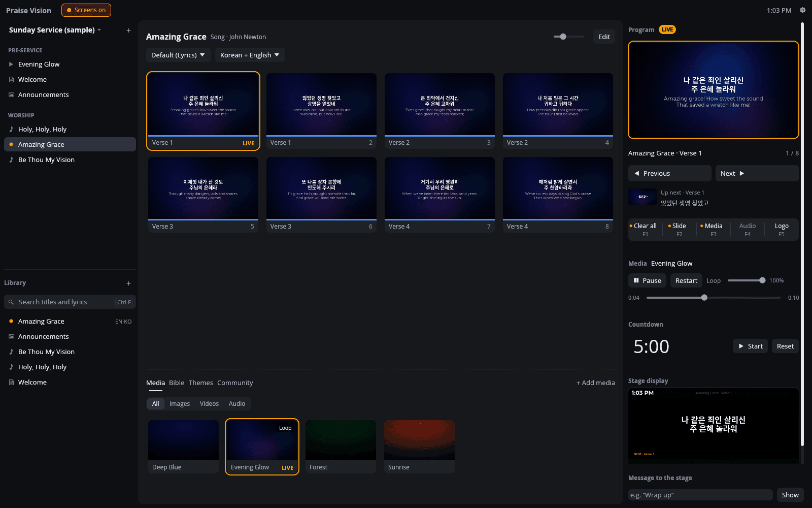This screenshot has width=812, height=508.
Task: Toggle Clear all layer F1
Action: pyautogui.click(x=645, y=230)
